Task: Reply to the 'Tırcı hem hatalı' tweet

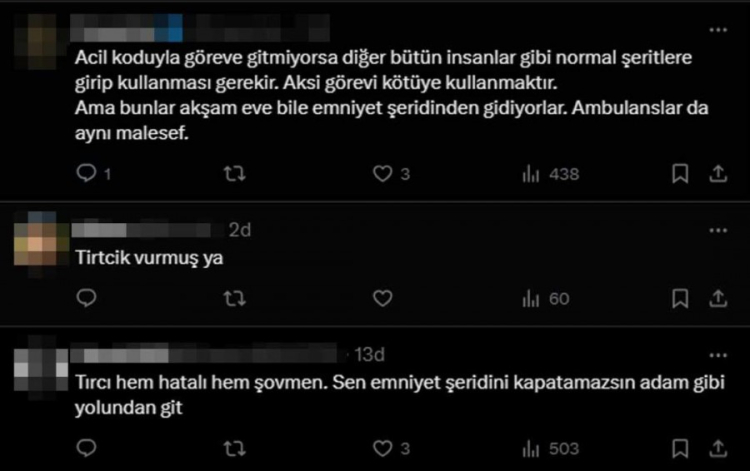Action: pyautogui.click(x=86, y=449)
